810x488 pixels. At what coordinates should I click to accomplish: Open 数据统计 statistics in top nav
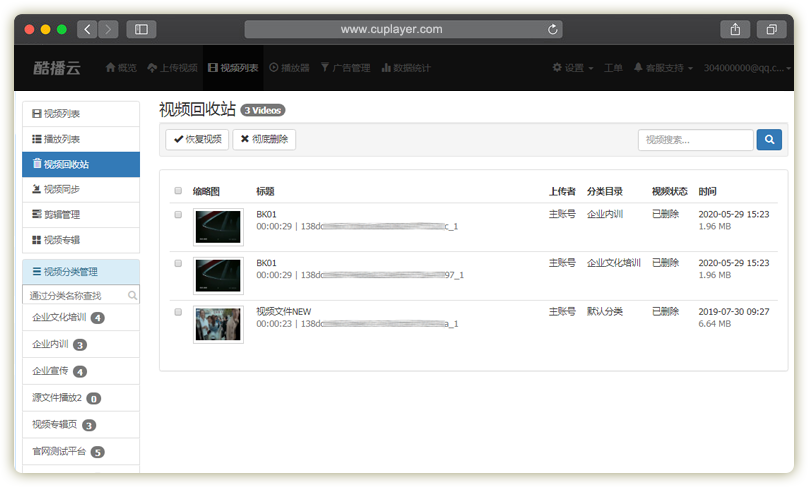coord(406,68)
